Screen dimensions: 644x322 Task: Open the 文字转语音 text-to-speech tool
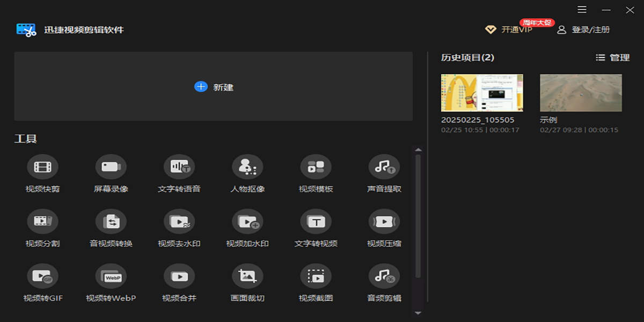pyautogui.click(x=179, y=167)
